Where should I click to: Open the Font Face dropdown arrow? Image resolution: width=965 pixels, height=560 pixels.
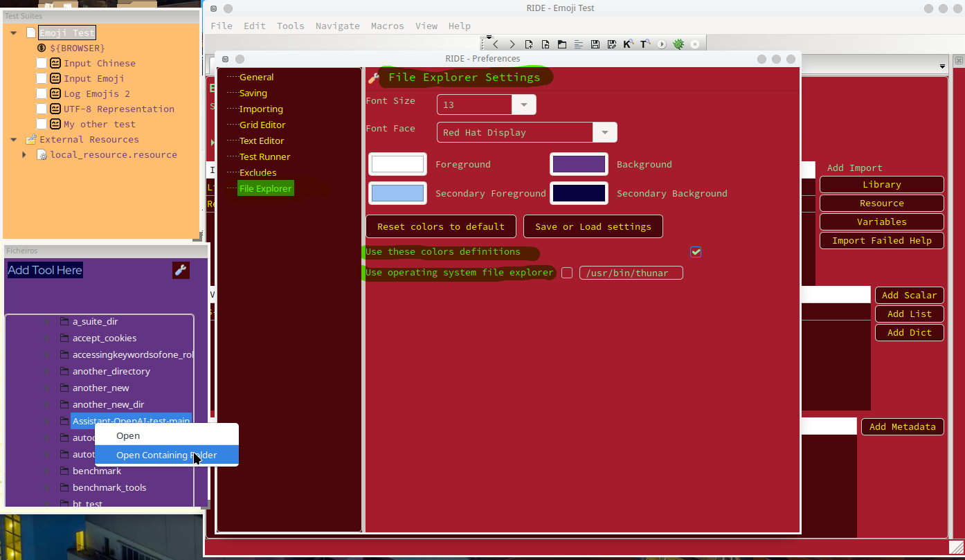click(x=605, y=132)
